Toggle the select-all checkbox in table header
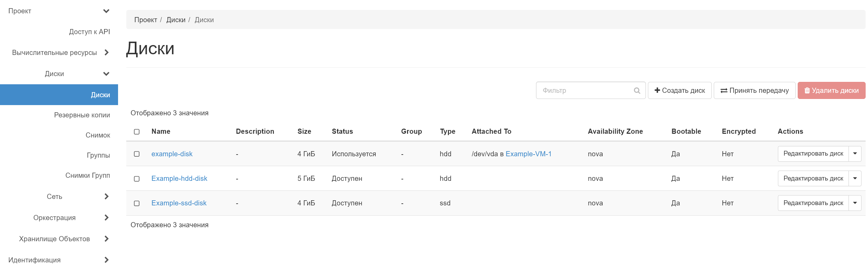Image resolution: width=868 pixels, height=275 pixels. [x=137, y=132]
